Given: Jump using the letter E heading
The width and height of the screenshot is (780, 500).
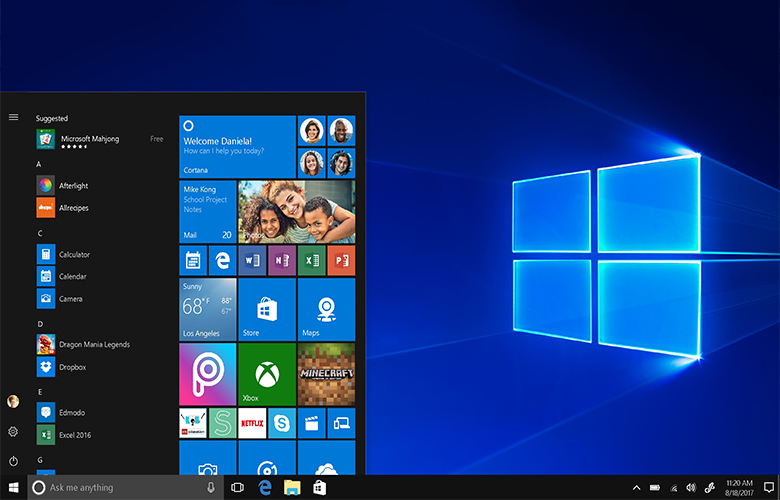Looking at the screenshot, I should point(40,392).
